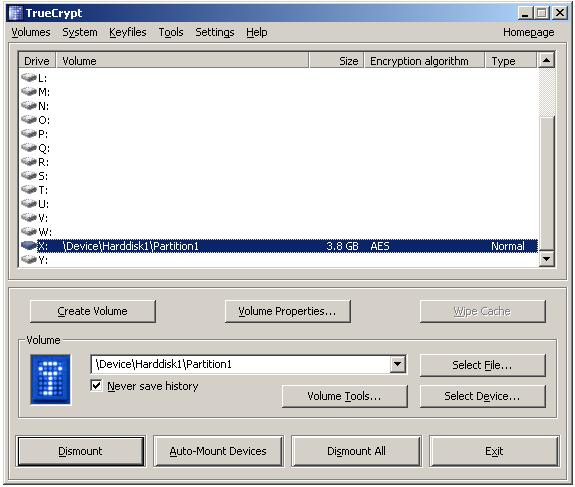Image resolution: width=575 pixels, height=487 pixels.
Task: Open the Keyfiles menu
Action: pos(128,32)
